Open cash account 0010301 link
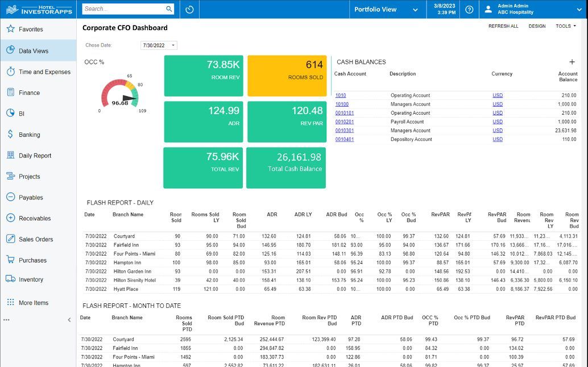This screenshot has height=367, width=588. click(x=344, y=131)
